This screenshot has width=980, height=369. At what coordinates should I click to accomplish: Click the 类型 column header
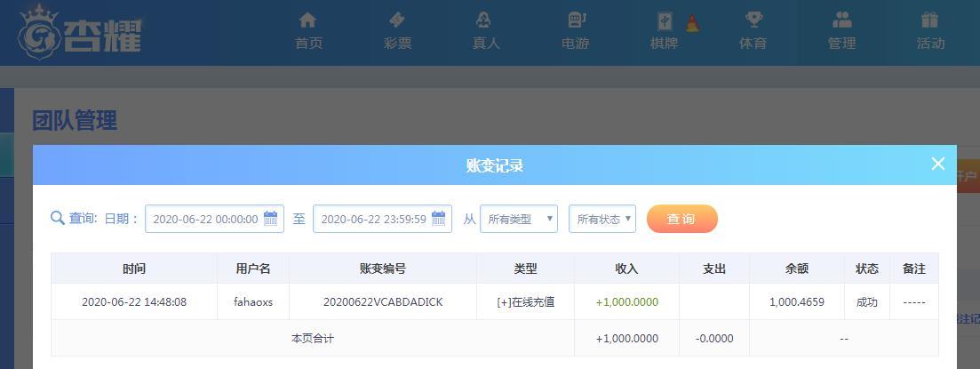[526, 269]
